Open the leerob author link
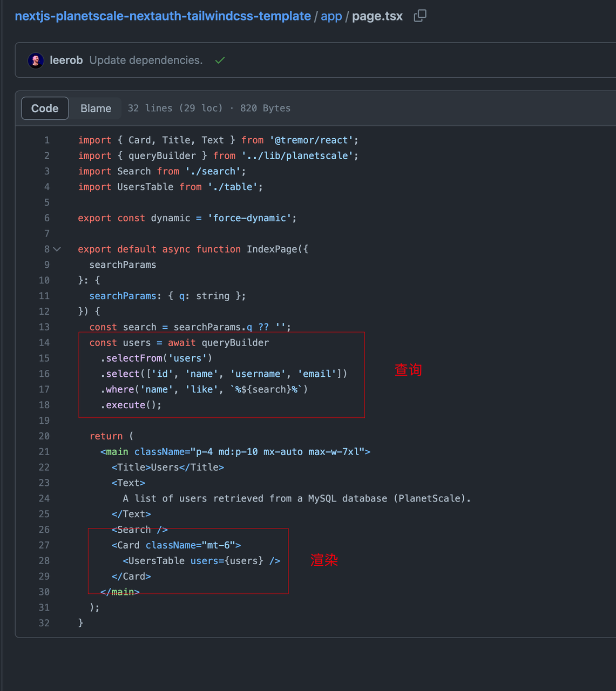Image resolution: width=616 pixels, height=691 pixels. click(66, 60)
